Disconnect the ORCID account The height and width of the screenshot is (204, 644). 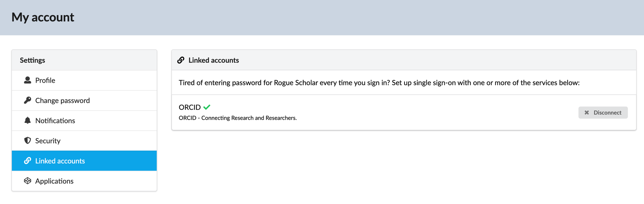click(x=603, y=113)
